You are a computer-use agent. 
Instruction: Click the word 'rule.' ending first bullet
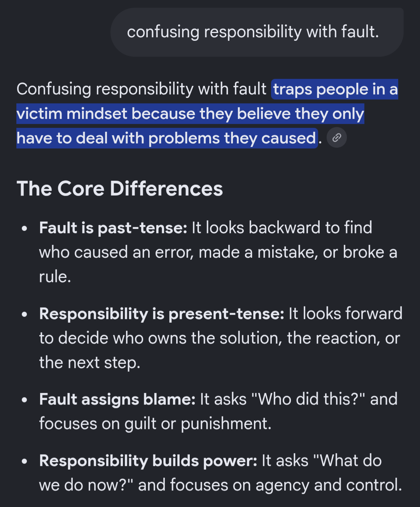(x=55, y=277)
